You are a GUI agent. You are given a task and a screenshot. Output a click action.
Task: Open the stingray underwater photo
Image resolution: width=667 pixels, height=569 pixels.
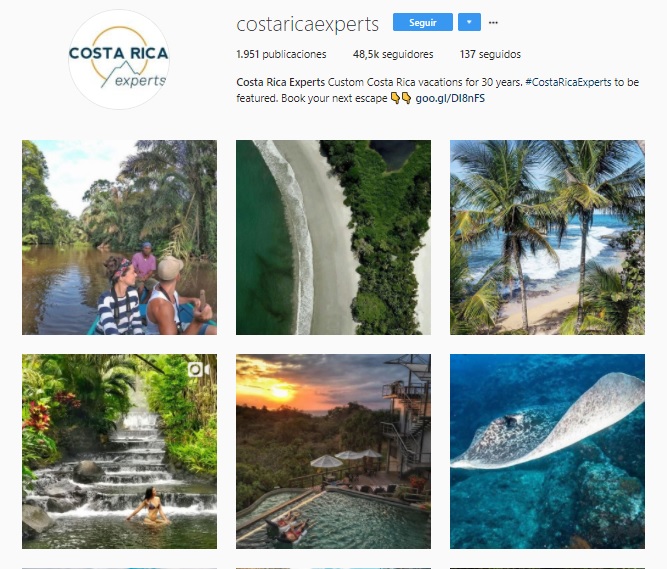547,451
